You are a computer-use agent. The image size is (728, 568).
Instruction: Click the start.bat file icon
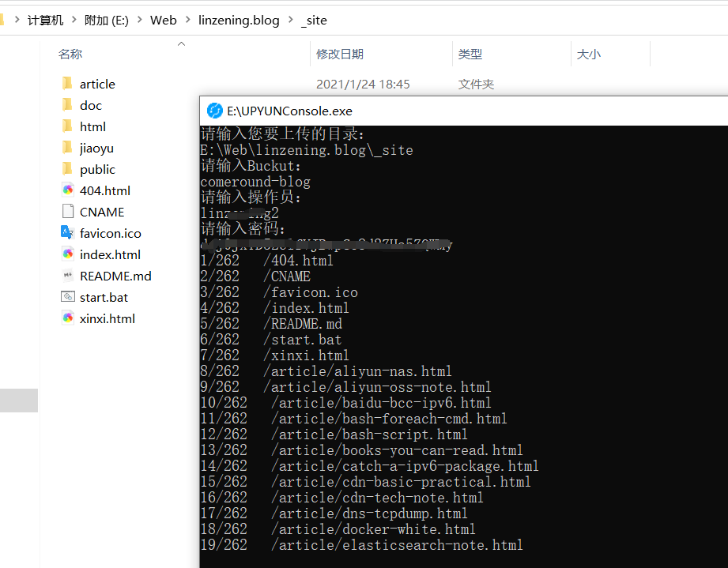coord(67,297)
